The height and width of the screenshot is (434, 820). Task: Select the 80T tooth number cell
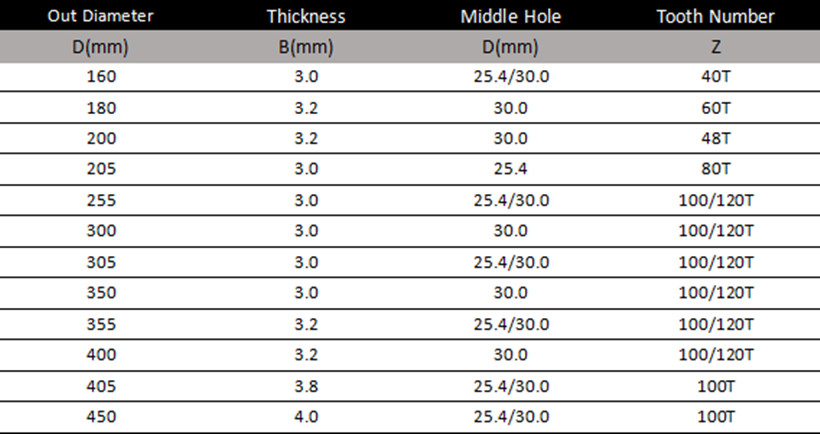715,169
